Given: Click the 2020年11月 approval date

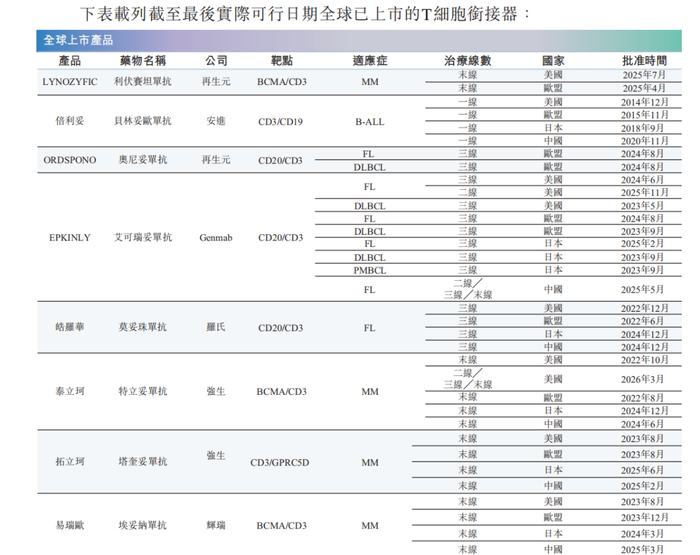Looking at the screenshot, I should [644, 141].
